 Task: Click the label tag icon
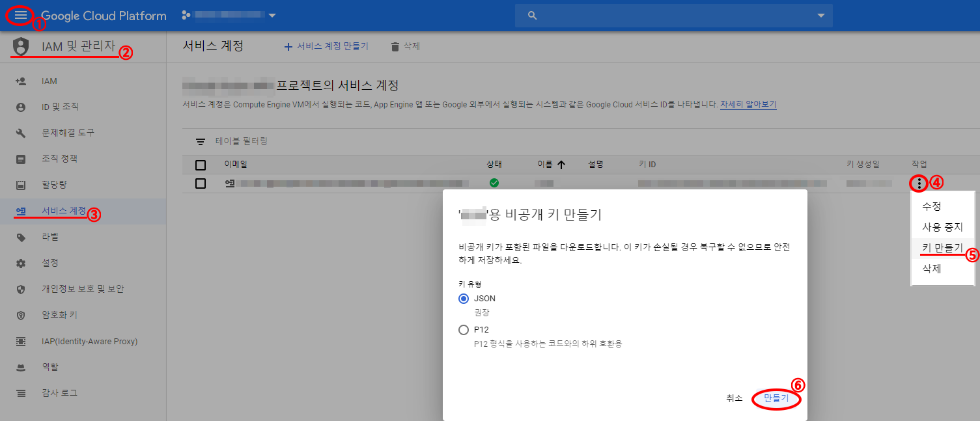[21, 237]
